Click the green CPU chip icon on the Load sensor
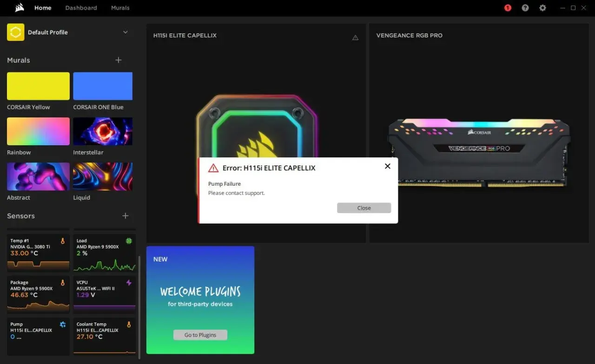Screen dimensions: 595x364 point(129,241)
